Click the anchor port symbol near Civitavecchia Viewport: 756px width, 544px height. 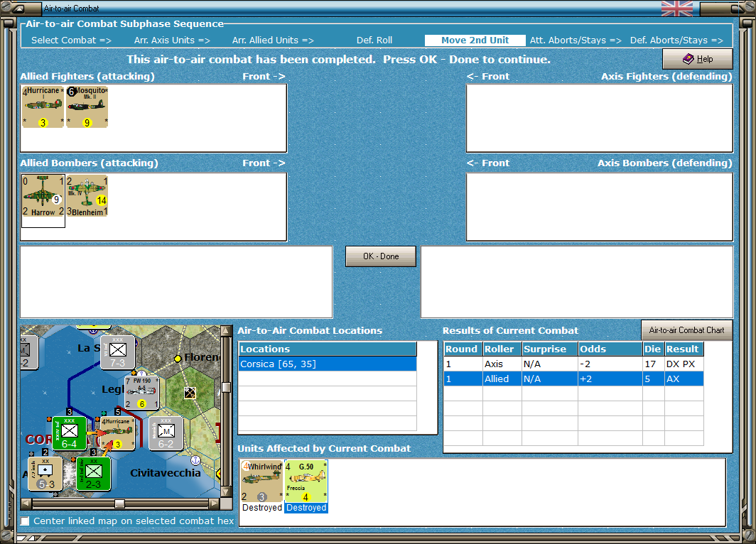[196, 459]
